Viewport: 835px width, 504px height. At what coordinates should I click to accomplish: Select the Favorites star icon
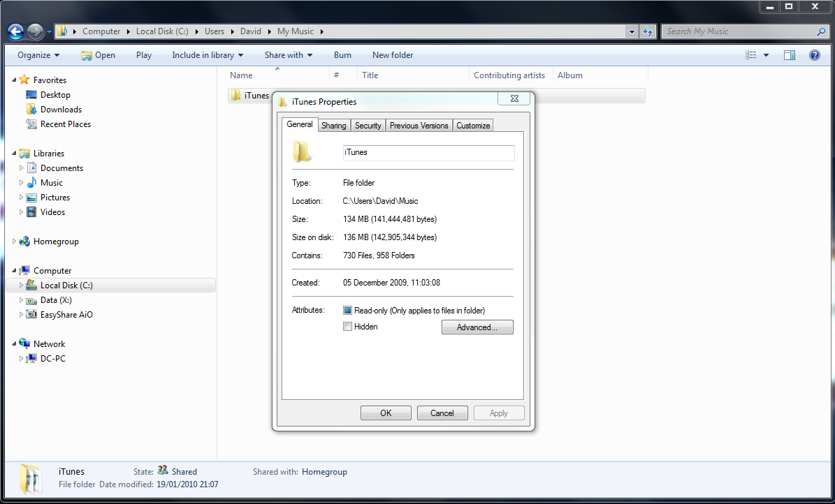[24, 80]
